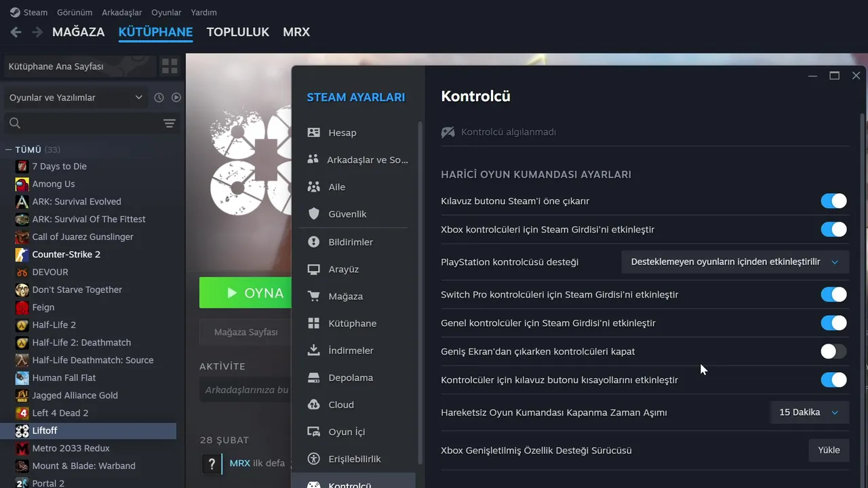Screen dimensions: 868x488
Task: Toggle Genel kontrolcüler Steam Girdisi switch
Action: (x=834, y=323)
